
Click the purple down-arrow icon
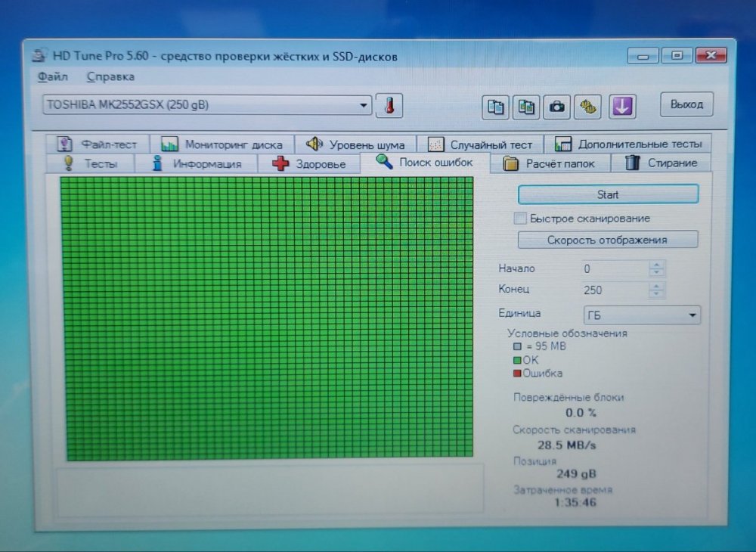pyautogui.click(x=621, y=107)
